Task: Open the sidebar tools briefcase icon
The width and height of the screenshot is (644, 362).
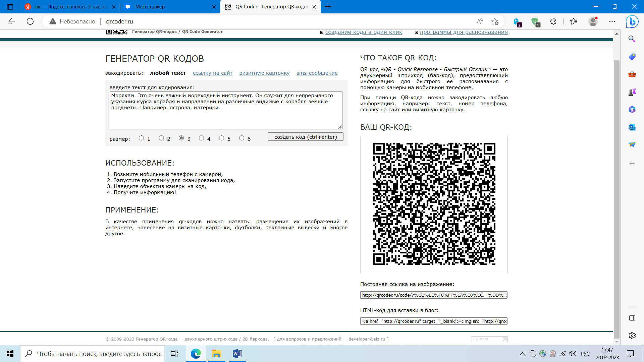Action: click(632, 74)
